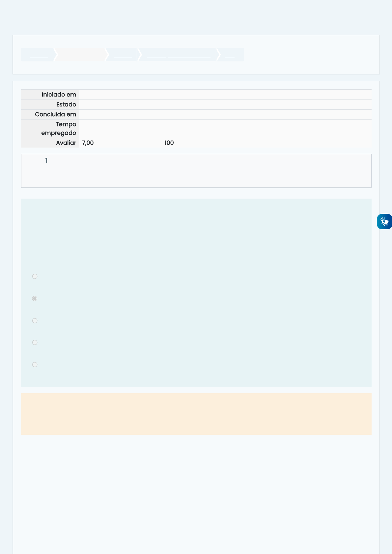The width and height of the screenshot is (392, 554).
Task: Click the 7,00 grade value
Action: [x=88, y=143]
